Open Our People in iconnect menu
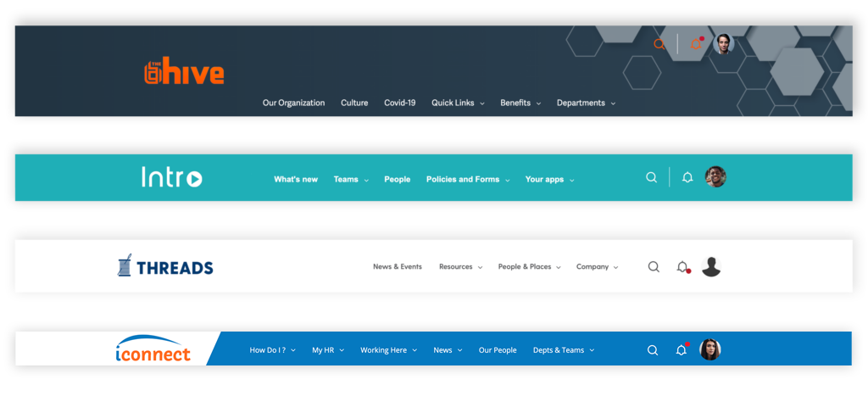Viewport: 868px width, 396px height. click(498, 350)
